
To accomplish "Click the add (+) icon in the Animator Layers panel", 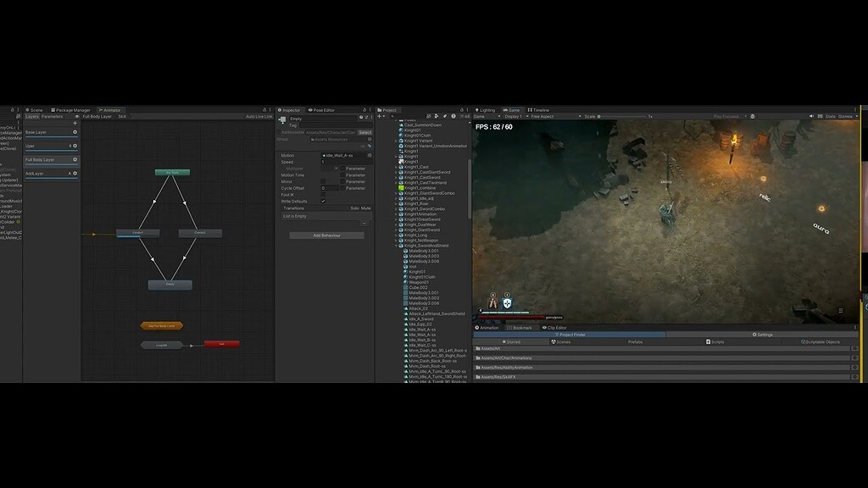I will (x=75, y=123).
